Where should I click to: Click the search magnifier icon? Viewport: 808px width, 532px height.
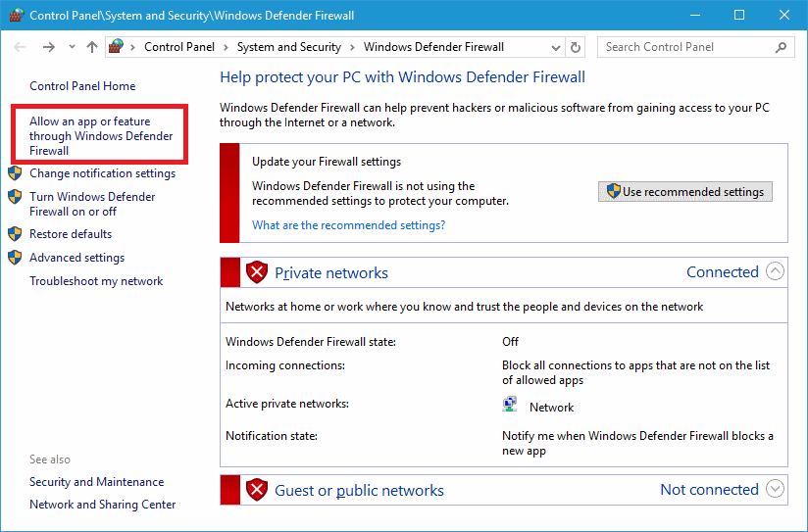(781, 47)
